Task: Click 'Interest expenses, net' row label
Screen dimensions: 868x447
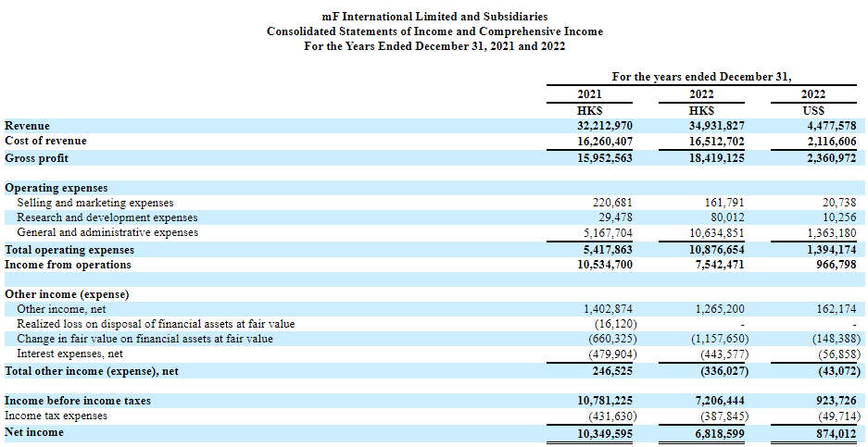Action: pos(69,353)
